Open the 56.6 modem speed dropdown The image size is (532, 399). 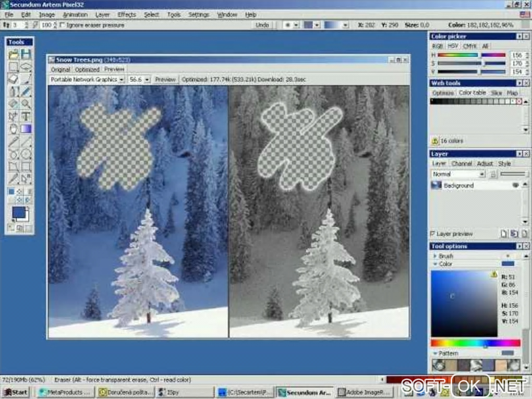coord(147,79)
